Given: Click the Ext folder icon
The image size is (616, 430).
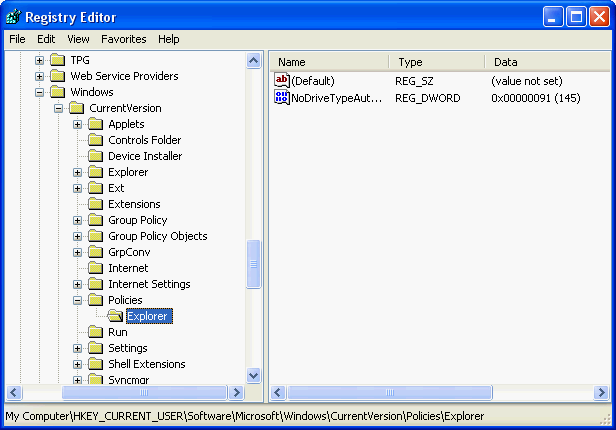Looking at the screenshot, I should click(x=95, y=188).
